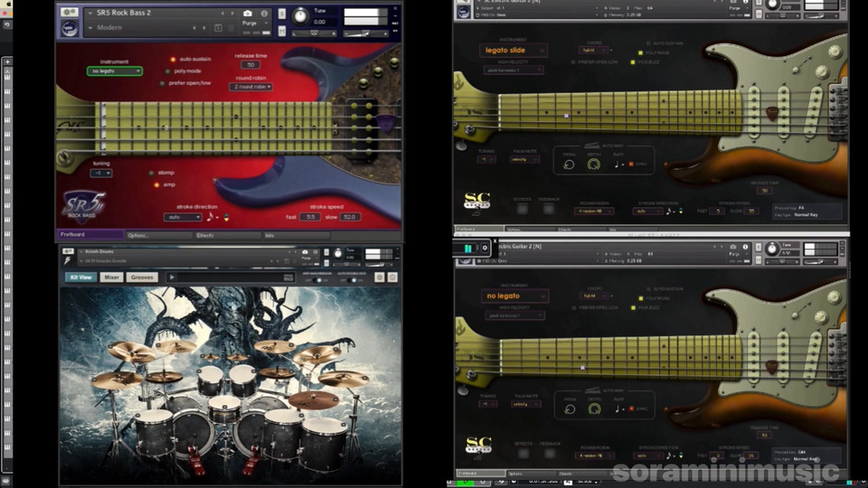The width and height of the screenshot is (868, 488).
Task: Toggle auto sustain on the bass
Action: point(173,59)
